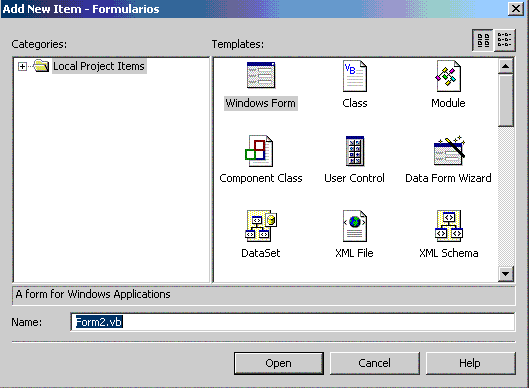This screenshot has width=529, height=388.
Task: Click the 'Data Form Wizard' label text
Action: point(448,178)
